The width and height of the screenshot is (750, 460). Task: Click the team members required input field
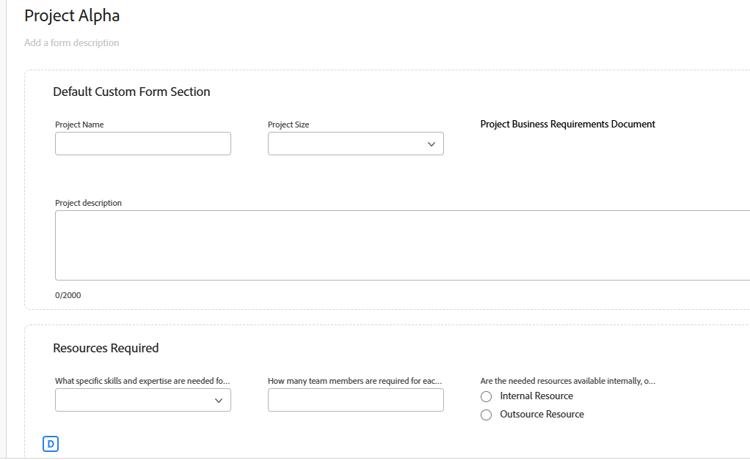pyautogui.click(x=355, y=400)
